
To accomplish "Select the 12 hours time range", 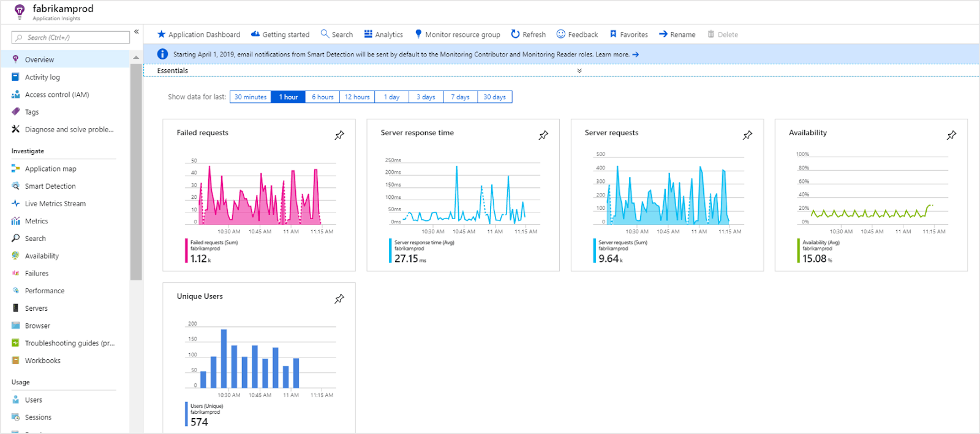I will click(x=356, y=97).
